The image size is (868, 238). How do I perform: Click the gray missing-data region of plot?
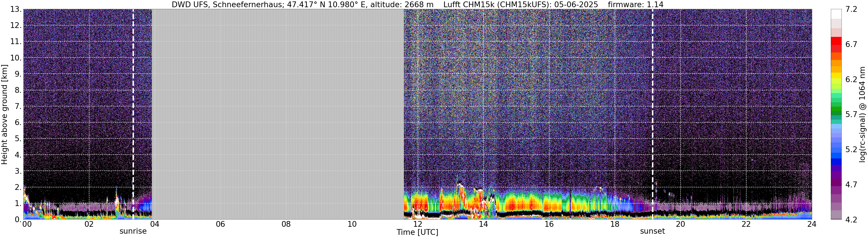278,114
